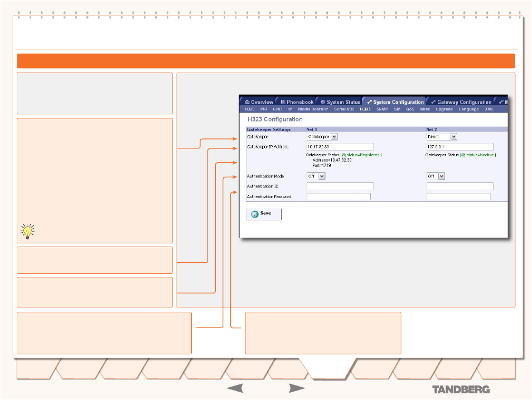Image resolution: width=532 pixels, height=400 pixels.
Task: Open the XML submenu
Action: [x=489, y=109]
